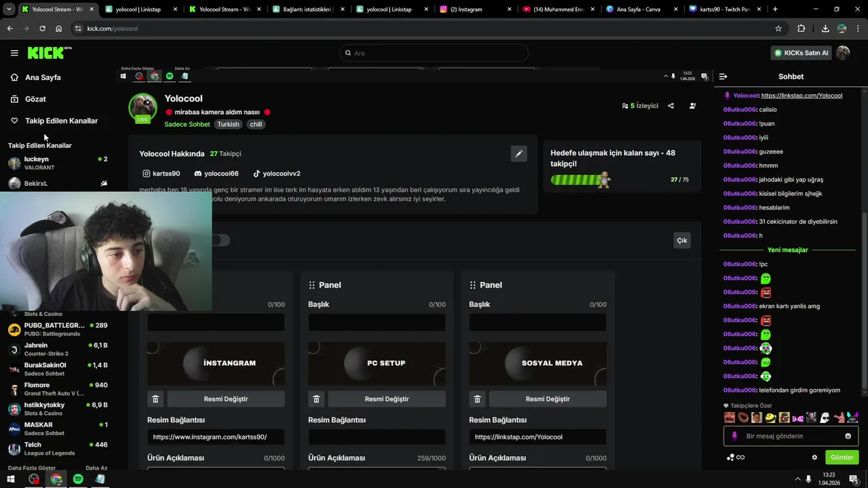This screenshot has height=488, width=868.
Task: Click the KICK logo
Action: click(49, 53)
